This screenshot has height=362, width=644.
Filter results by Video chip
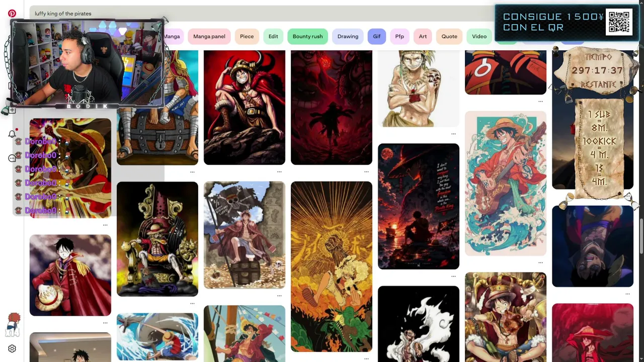tap(479, 36)
